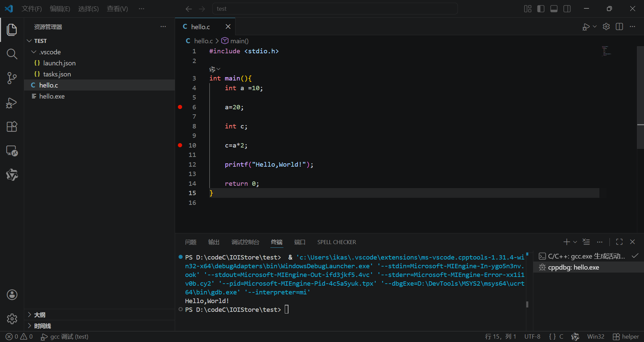The width and height of the screenshot is (644, 342).
Task: Click the errors and warnings status indicator
Action: coord(19,337)
